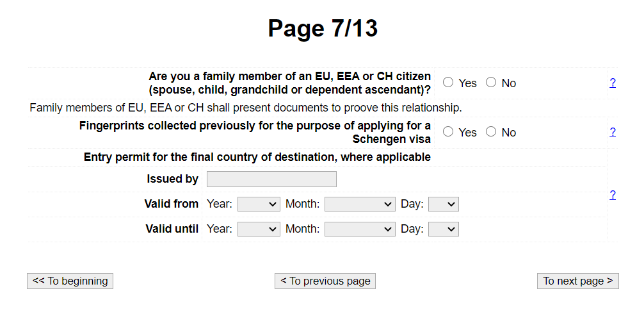Image resolution: width=644 pixels, height=332 pixels.
Task: Open Valid until Month dropdown
Action: click(x=360, y=229)
